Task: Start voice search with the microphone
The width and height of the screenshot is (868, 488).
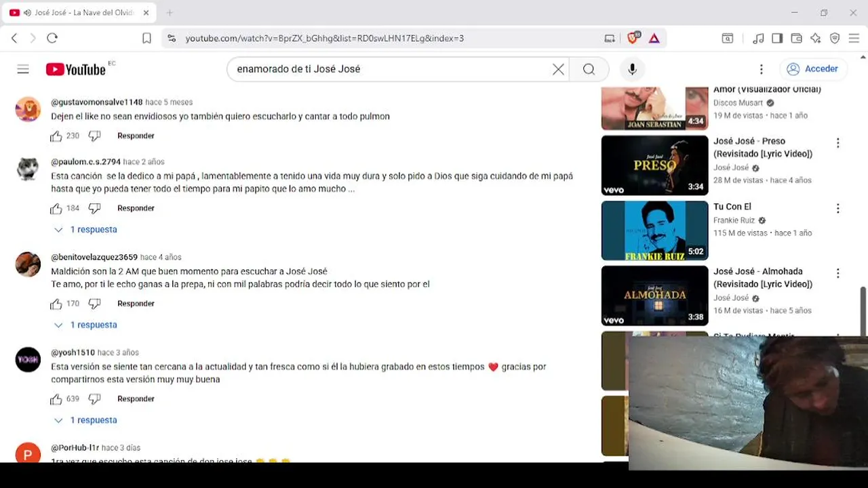Action: point(632,69)
